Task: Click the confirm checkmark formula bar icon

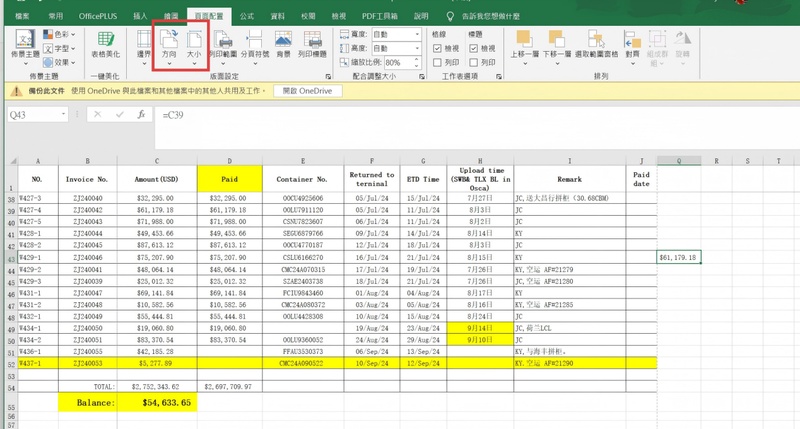Action: point(119,115)
